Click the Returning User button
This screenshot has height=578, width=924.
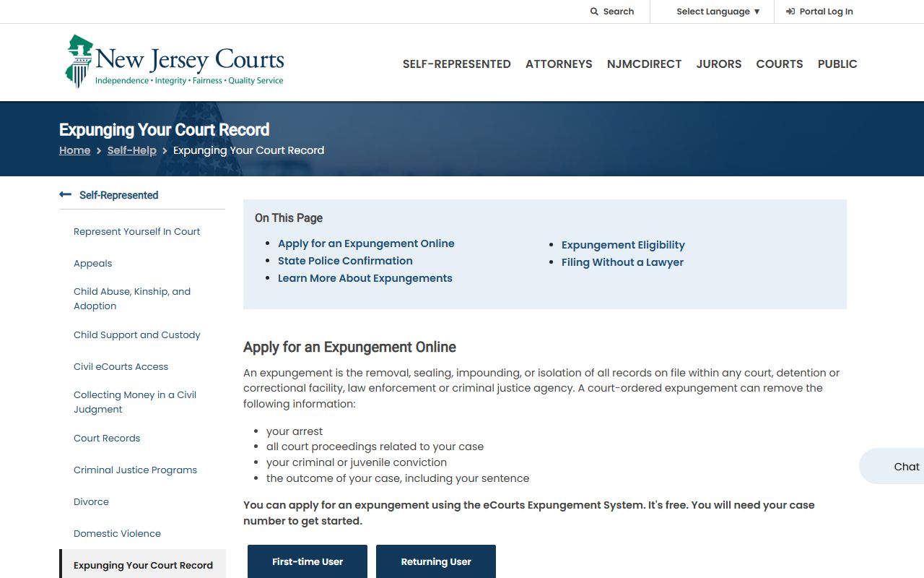click(436, 561)
